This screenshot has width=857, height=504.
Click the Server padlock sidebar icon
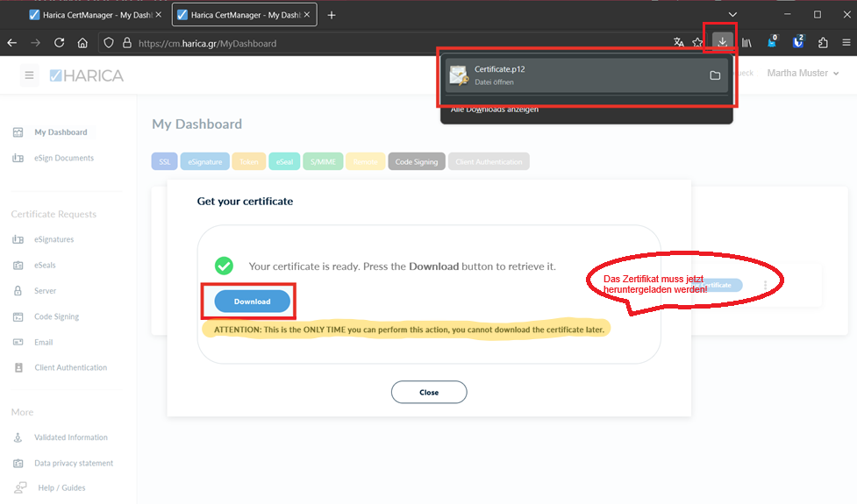pos(18,290)
